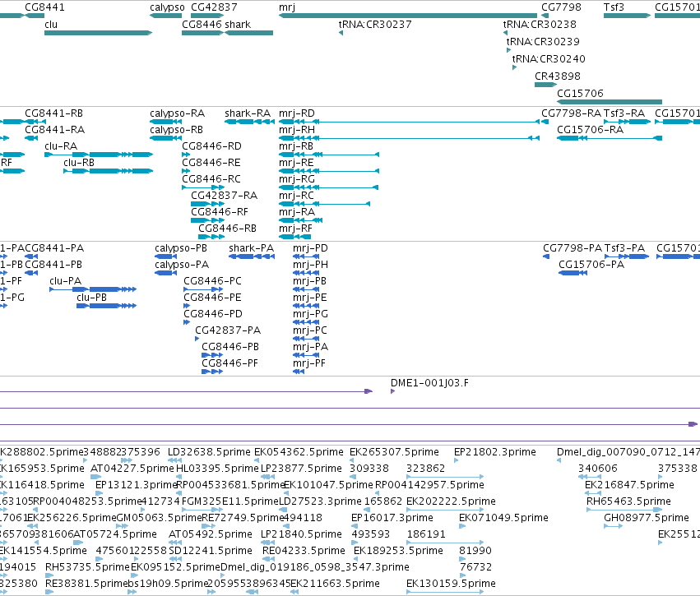Select the EK130159.5prime EST label

(451, 584)
